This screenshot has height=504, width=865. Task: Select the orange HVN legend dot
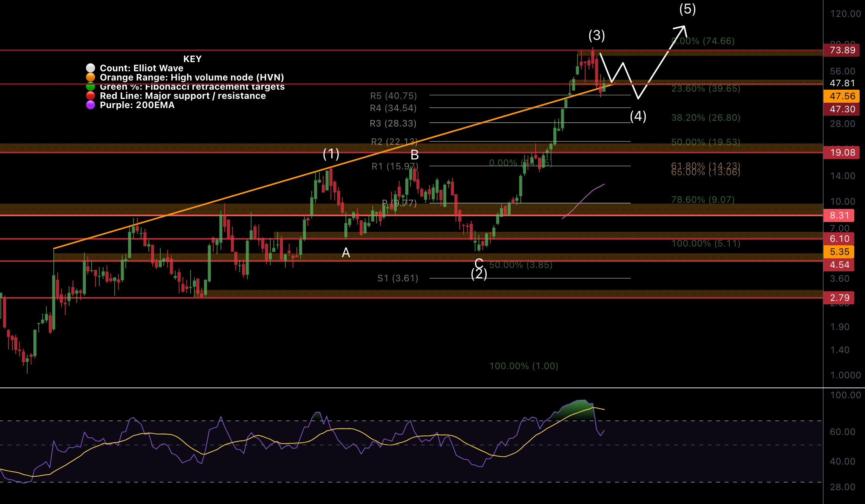(x=91, y=77)
